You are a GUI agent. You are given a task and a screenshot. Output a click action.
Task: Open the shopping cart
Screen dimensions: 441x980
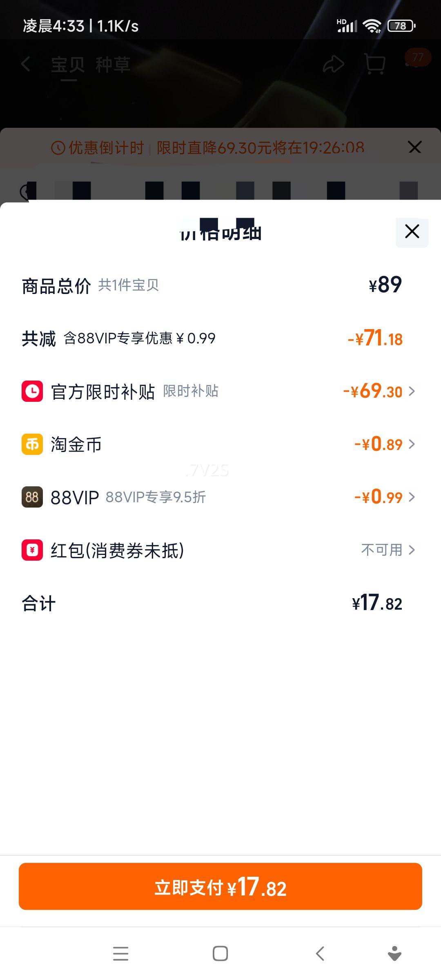point(374,64)
